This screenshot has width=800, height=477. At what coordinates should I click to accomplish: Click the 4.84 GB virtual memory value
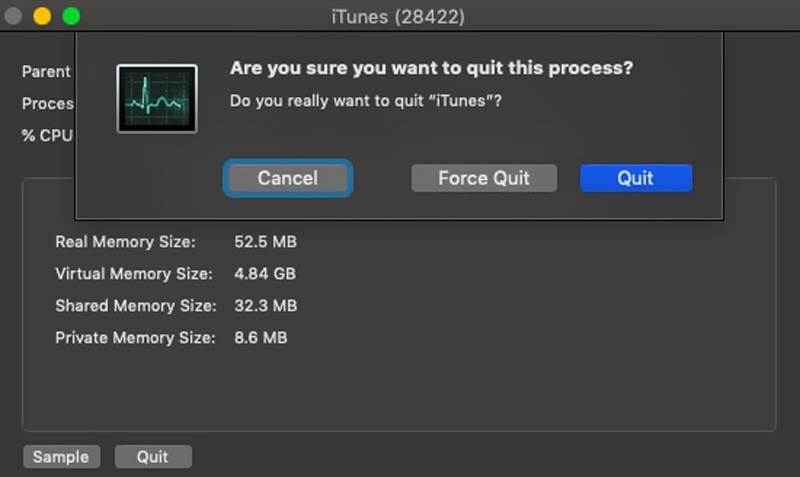[x=265, y=274]
